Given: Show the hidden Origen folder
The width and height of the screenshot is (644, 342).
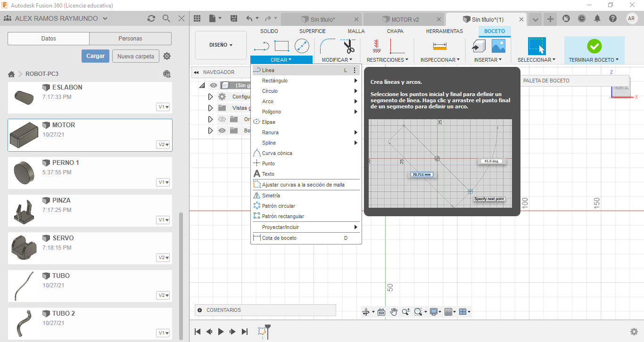Looking at the screenshot, I should pos(222,119).
